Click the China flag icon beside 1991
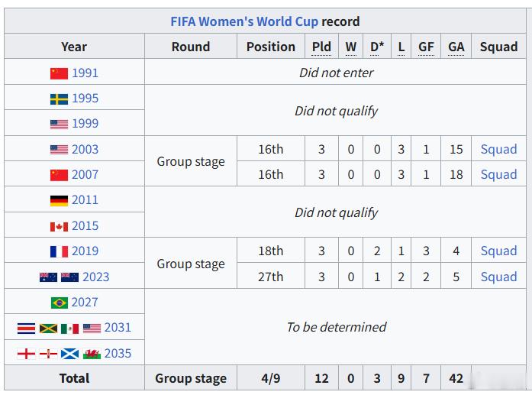Viewport: 532px width, 395px height. [x=59, y=73]
